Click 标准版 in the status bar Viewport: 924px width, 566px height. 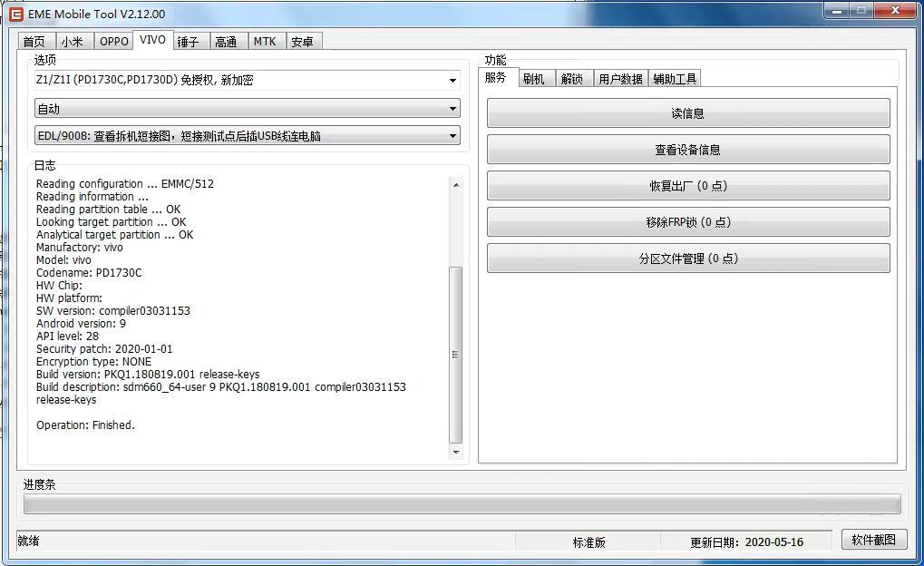pos(588,542)
